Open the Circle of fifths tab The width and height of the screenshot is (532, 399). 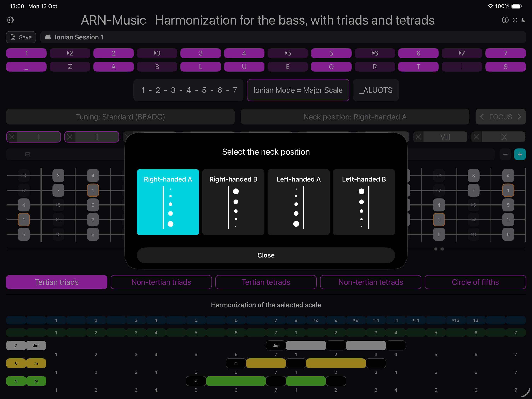point(475,282)
